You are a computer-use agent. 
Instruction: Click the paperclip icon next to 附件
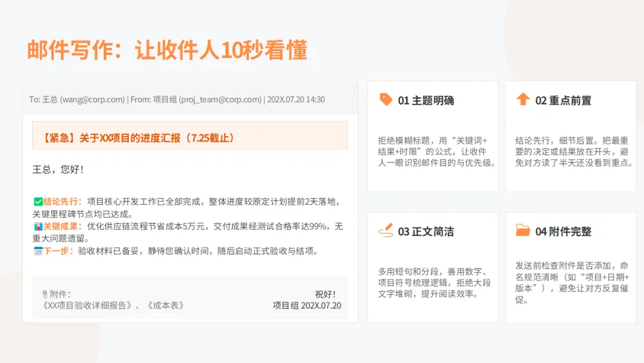point(45,294)
